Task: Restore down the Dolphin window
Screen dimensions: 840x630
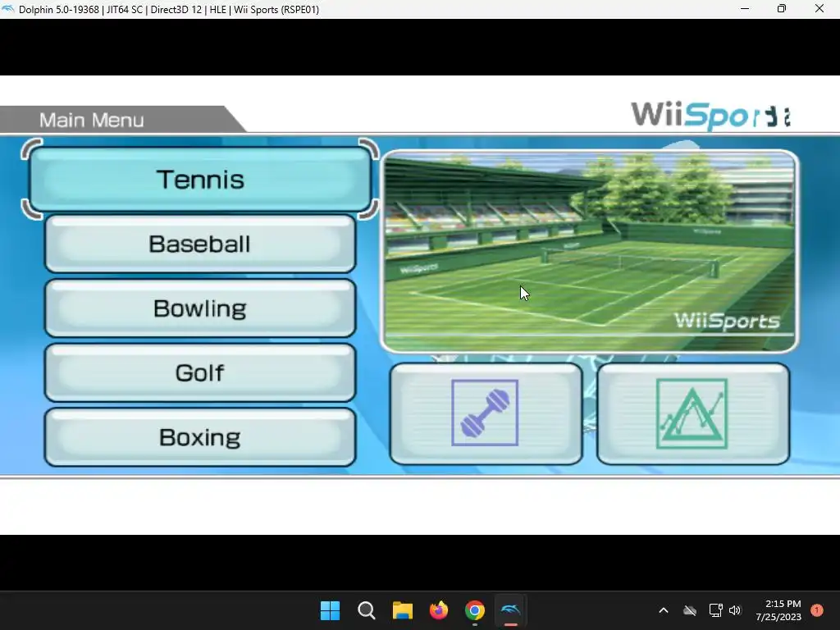Action: click(x=782, y=9)
